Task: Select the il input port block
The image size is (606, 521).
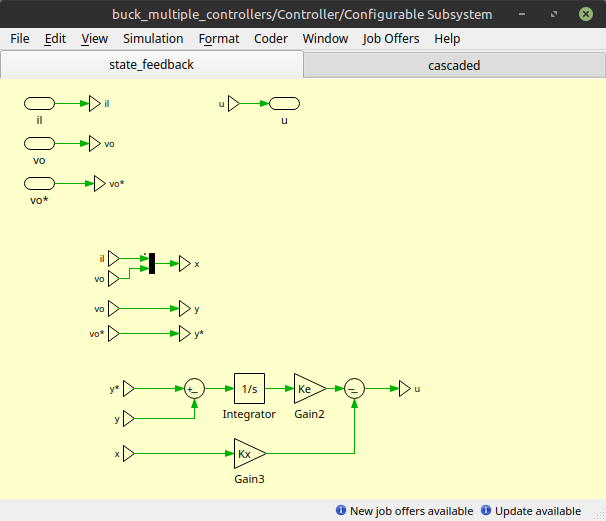Action: pos(39,104)
